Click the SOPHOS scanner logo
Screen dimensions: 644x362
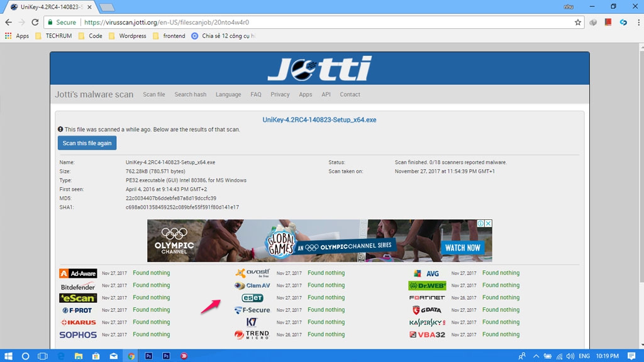tap(78, 335)
